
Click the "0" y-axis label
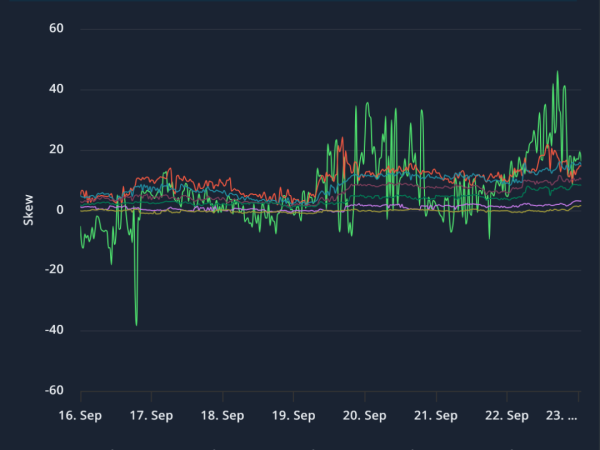coord(60,210)
